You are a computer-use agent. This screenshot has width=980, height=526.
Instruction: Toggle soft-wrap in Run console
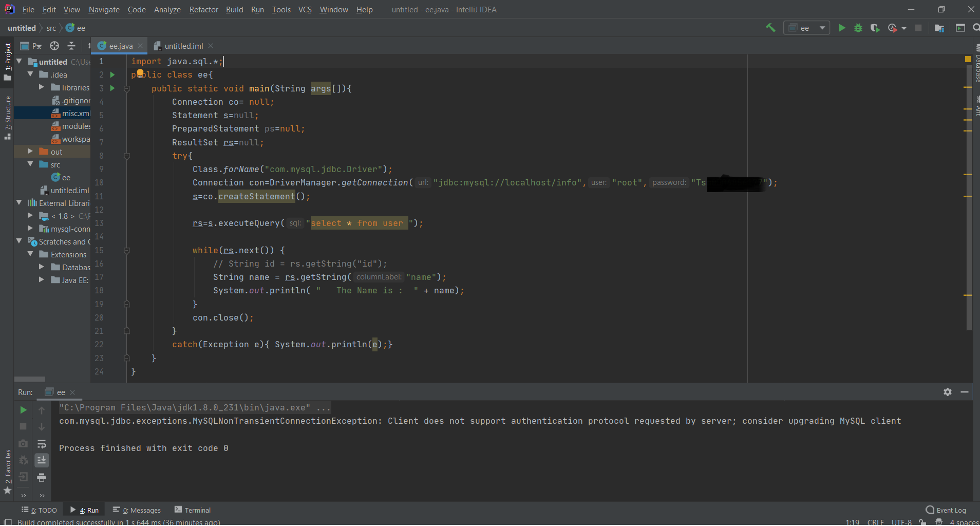pos(42,443)
